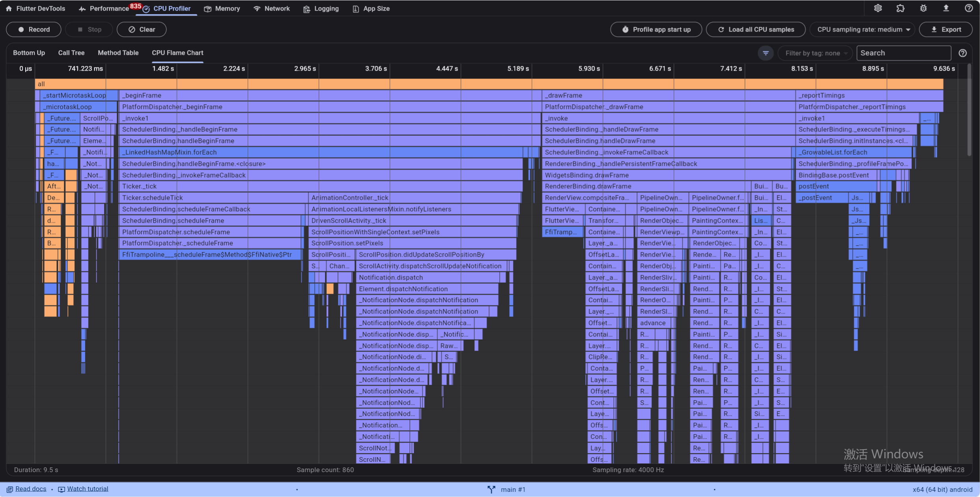The image size is (980, 497).
Task: Click the Profile app start up button
Action: 656,30
